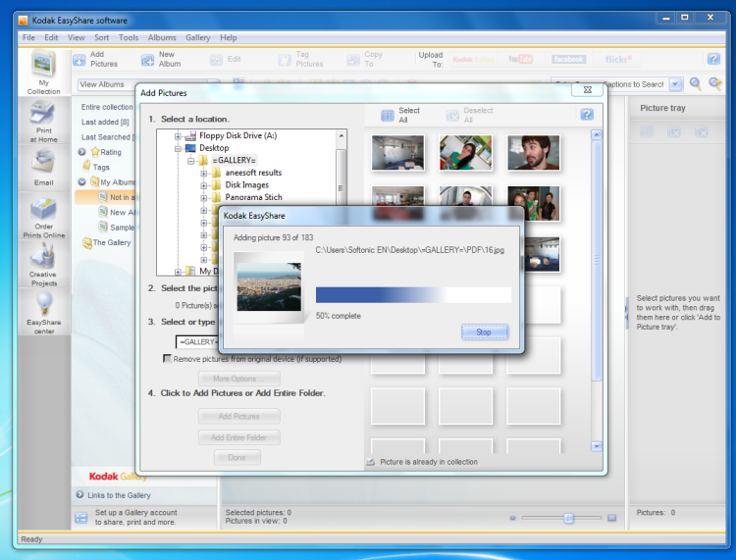
Task: Click Links to the Gallery
Action: click(x=119, y=495)
